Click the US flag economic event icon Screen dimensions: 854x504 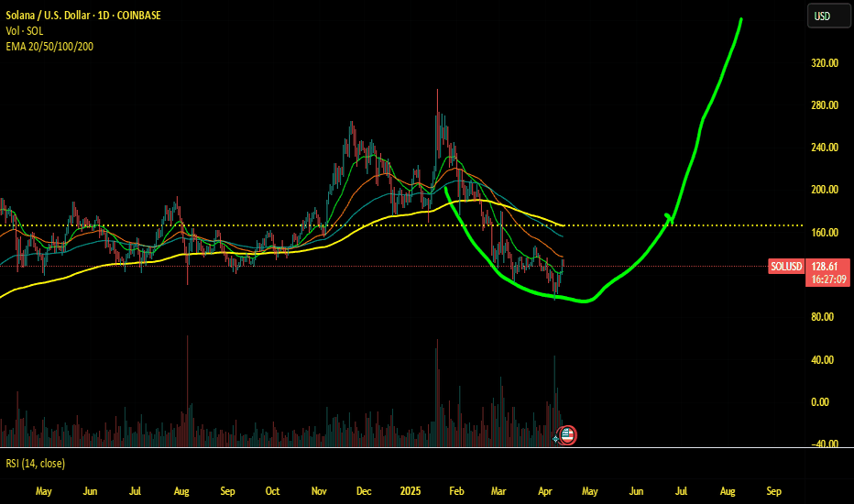[567, 434]
